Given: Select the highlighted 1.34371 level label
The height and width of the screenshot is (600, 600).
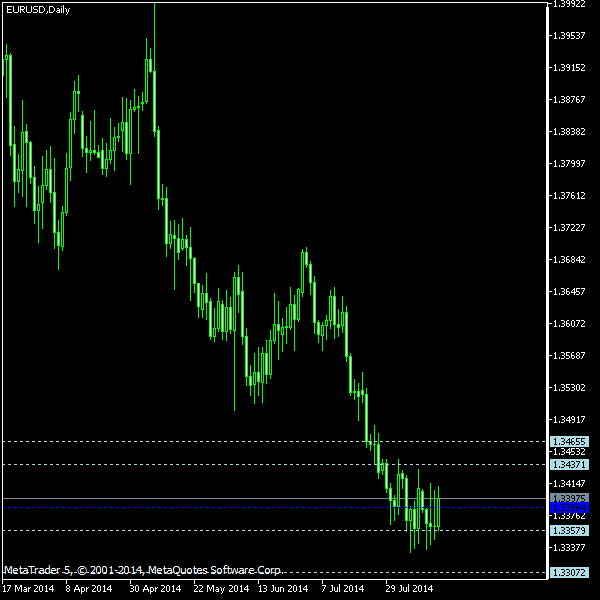Looking at the screenshot, I should click(x=569, y=465).
